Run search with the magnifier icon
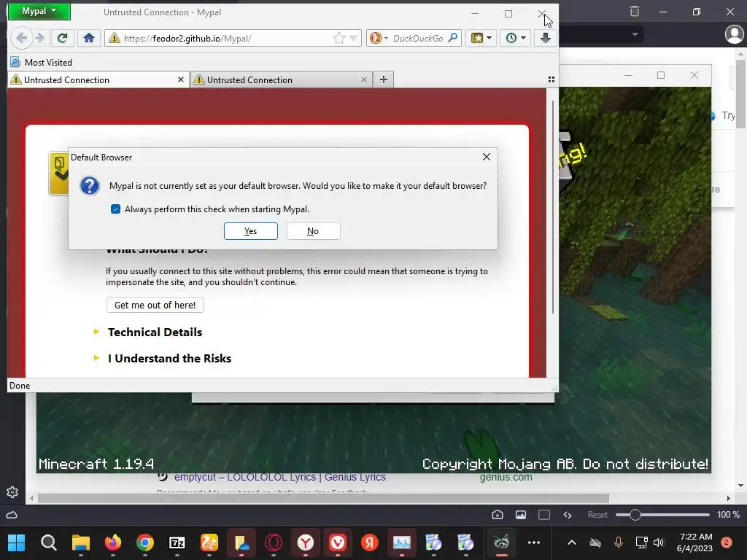747x560 pixels. pyautogui.click(x=453, y=38)
